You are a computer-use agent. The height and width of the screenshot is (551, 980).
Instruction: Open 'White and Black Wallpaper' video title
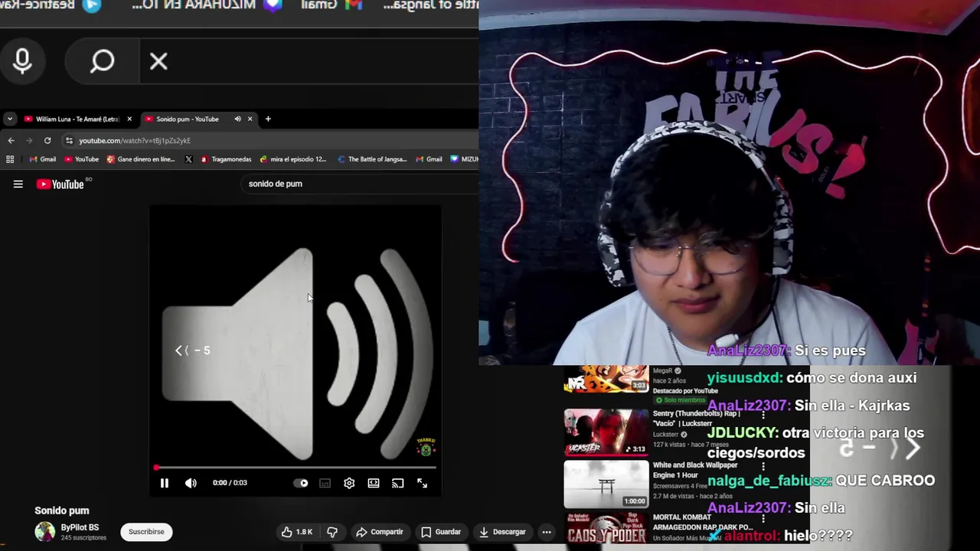695,470
